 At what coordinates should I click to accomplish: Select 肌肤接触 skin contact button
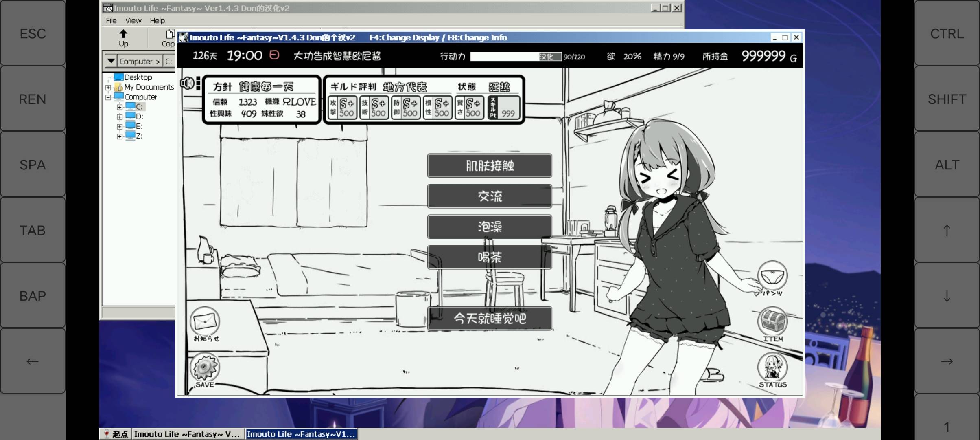coord(489,165)
